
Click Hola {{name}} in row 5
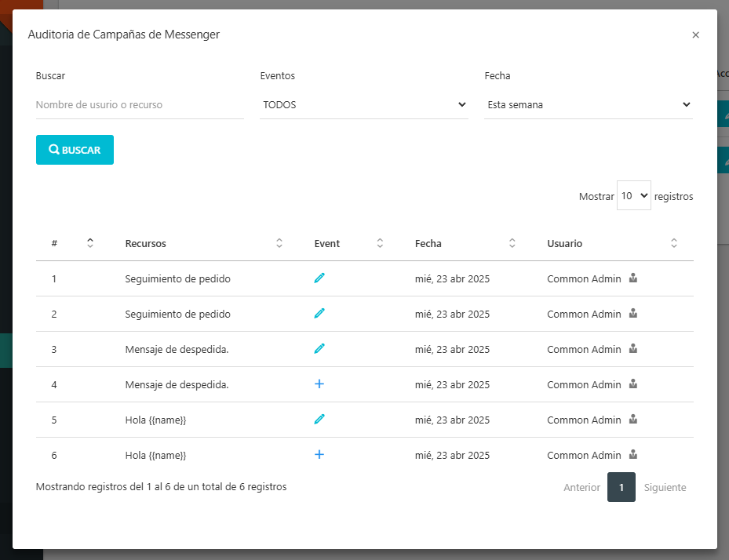155,420
